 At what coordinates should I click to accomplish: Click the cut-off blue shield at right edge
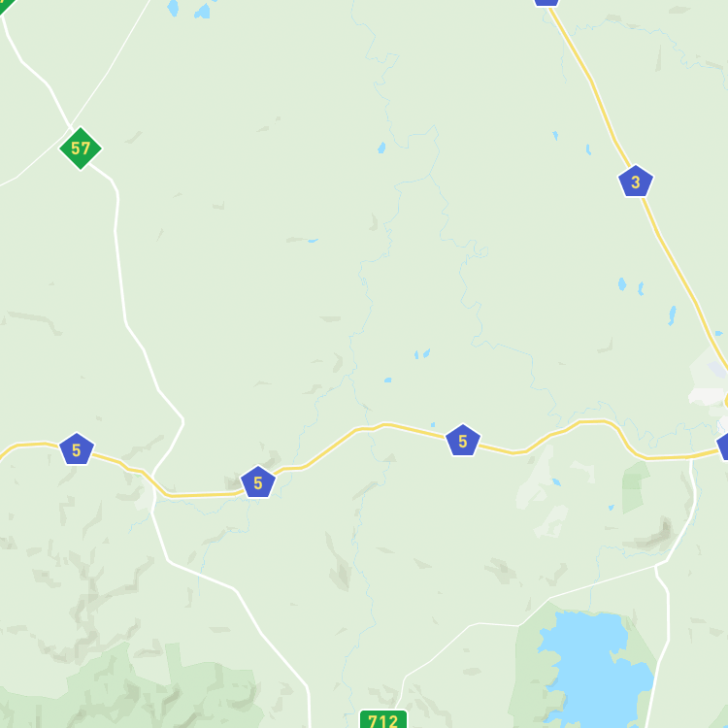[x=722, y=447]
